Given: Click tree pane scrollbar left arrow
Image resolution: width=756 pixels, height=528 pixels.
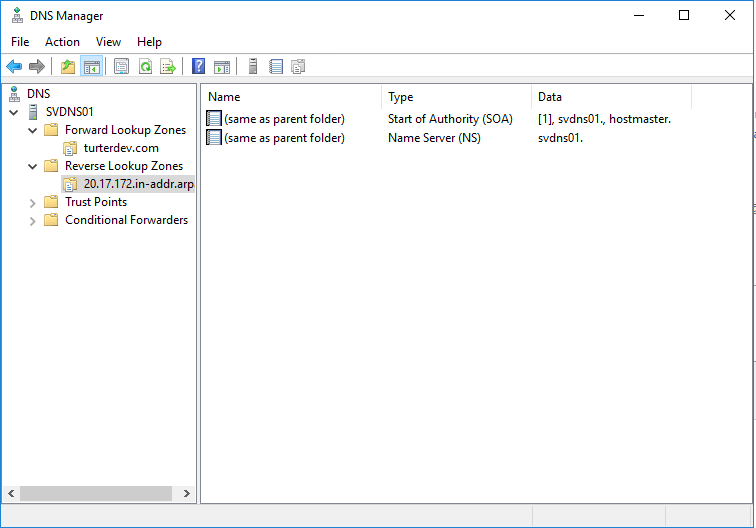Looking at the screenshot, I should click(11, 493).
